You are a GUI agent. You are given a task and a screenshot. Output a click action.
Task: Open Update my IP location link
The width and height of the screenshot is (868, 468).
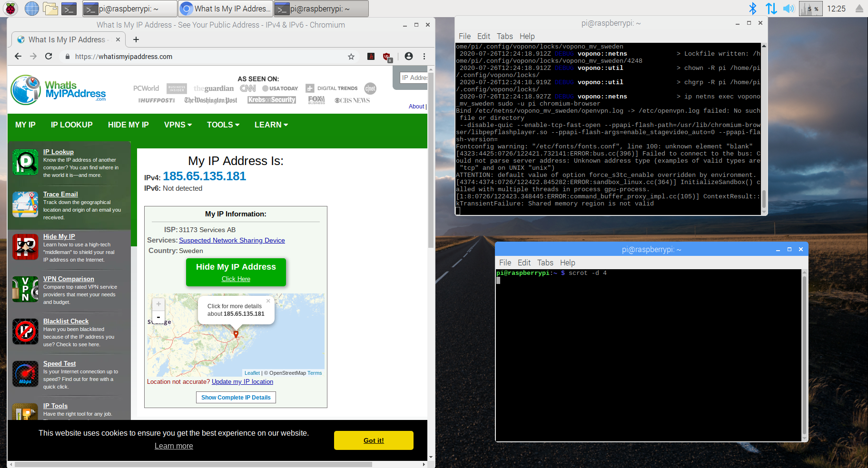click(x=242, y=381)
